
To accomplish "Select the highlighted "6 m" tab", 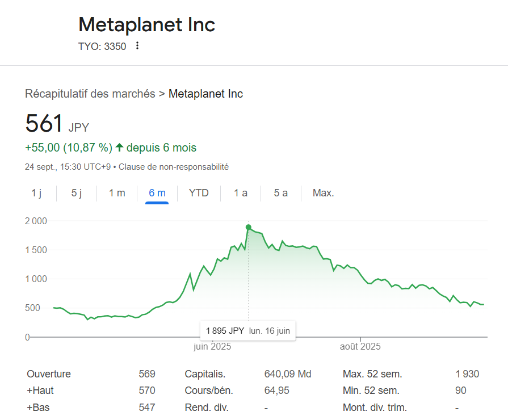I will tap(157, 193).
